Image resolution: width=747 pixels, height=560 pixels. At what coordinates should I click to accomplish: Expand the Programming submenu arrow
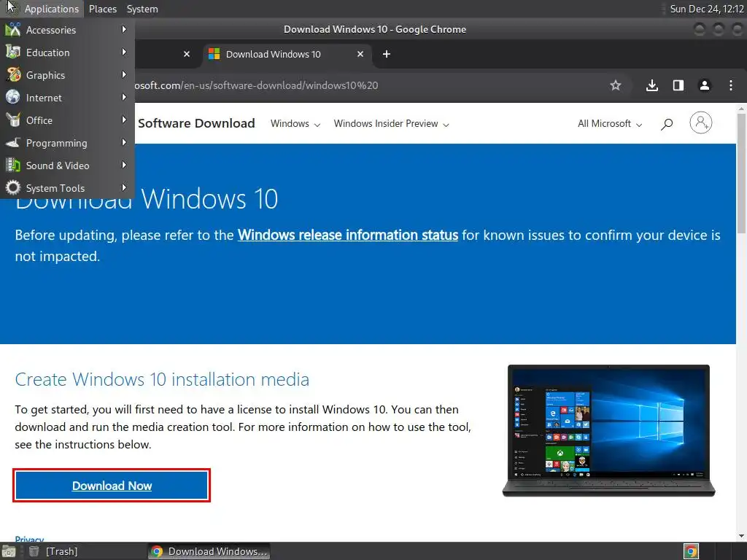click(x=124, y=142)
